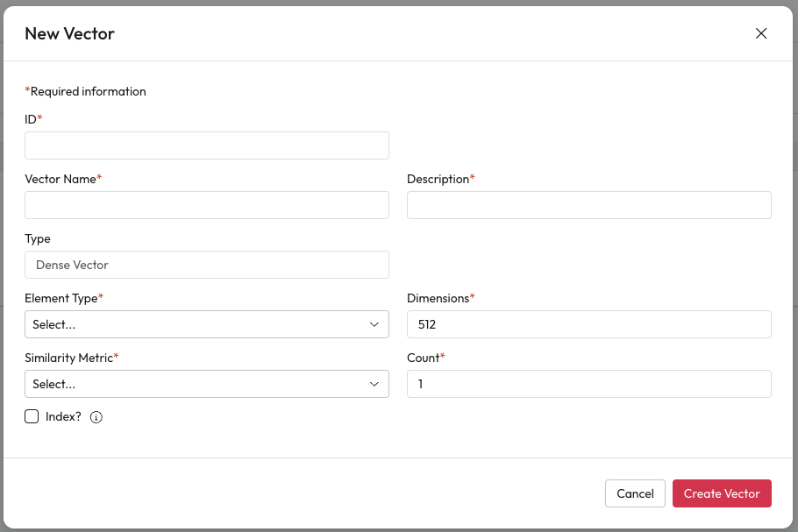The height and width of the screenshot is (532, 798).
Task: Click the Count field showing 1
Action: tap(588, 384)
